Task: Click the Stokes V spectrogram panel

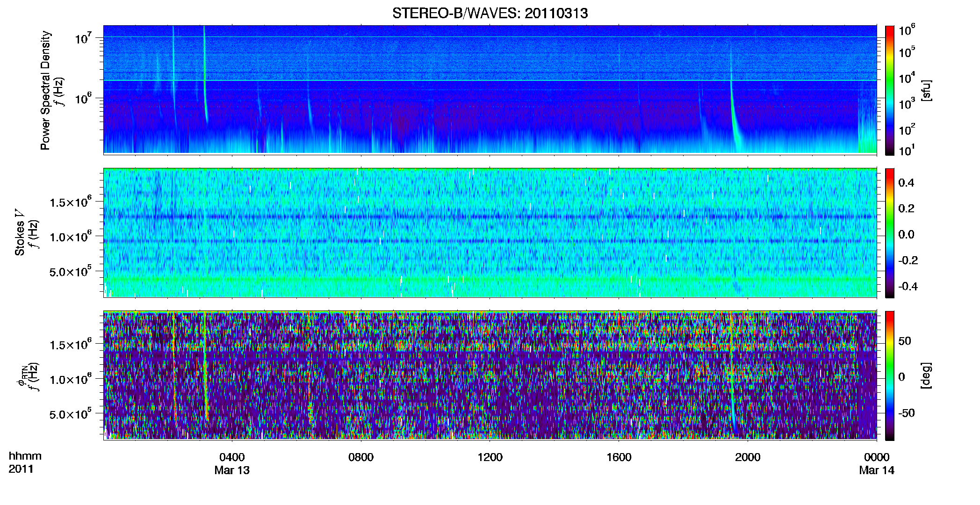Action: tap(490, 232)
